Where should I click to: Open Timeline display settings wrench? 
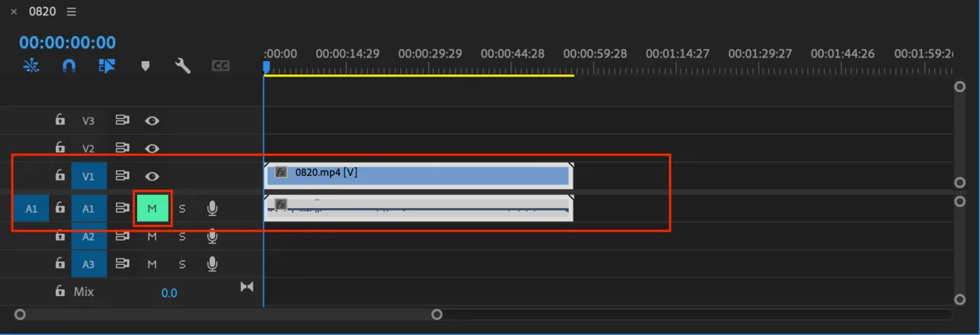click(x=182, y=66)
